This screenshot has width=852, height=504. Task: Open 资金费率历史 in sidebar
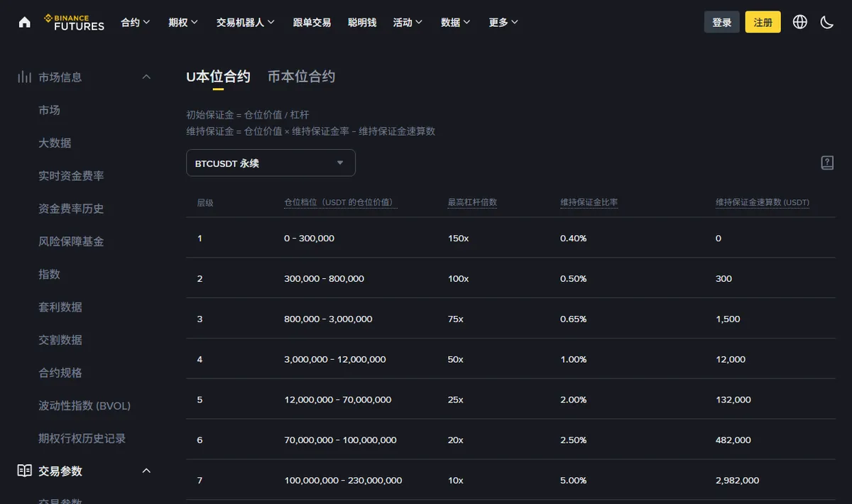pyautogui.click(x=71, y=209)
